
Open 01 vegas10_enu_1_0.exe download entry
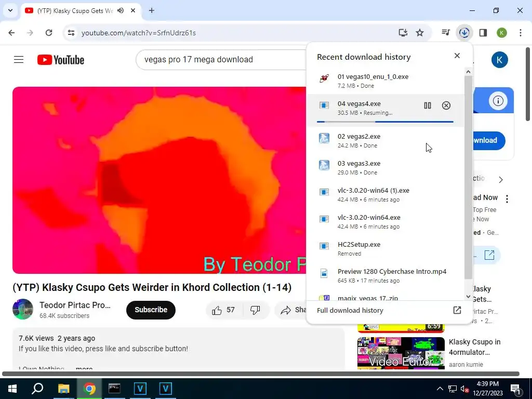click(385, 81)
